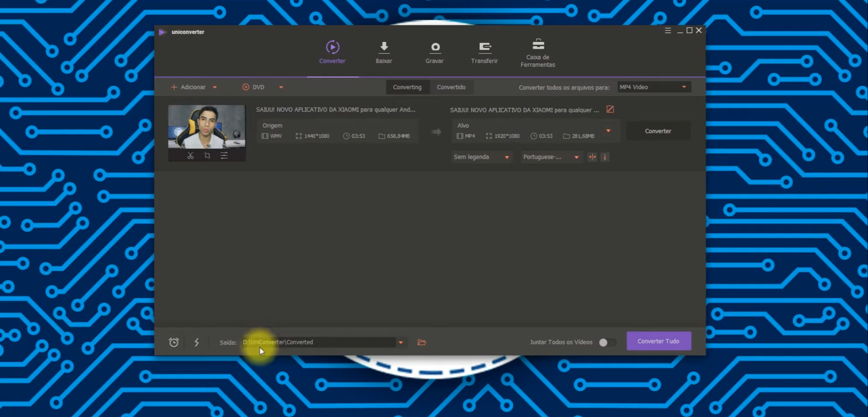Click the crop icon under thumbnail
Screen dimensions: 868x417
click(207, 156)
